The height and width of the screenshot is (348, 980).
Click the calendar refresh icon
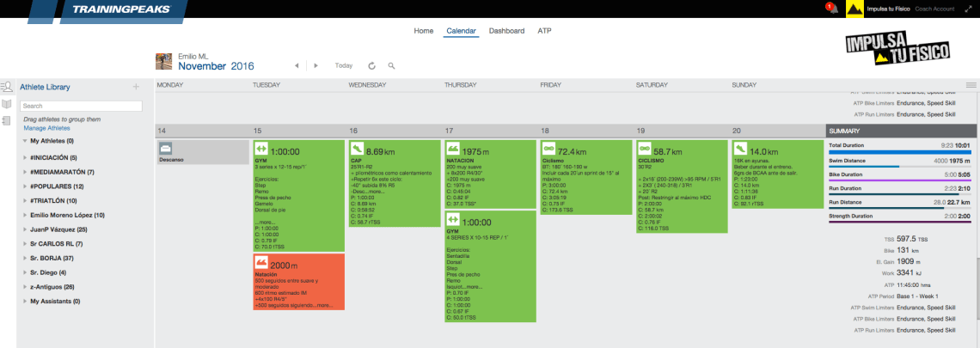click(371, 65)
